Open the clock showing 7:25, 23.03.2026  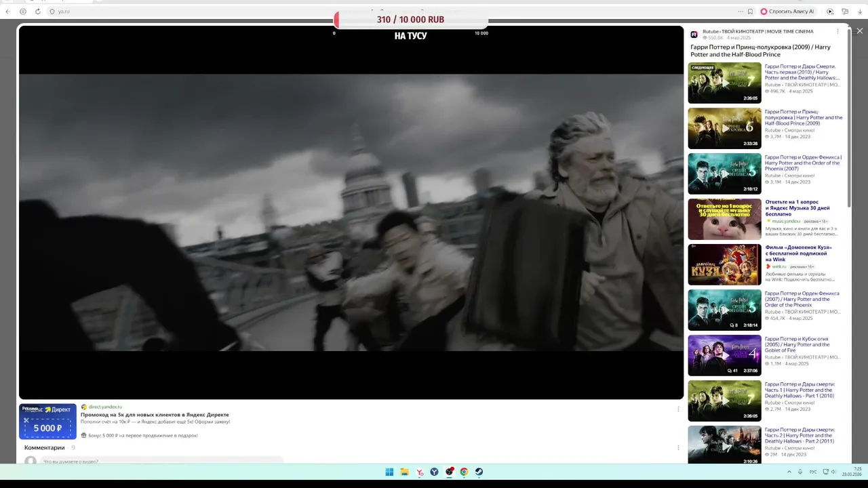tap(852, 472)
